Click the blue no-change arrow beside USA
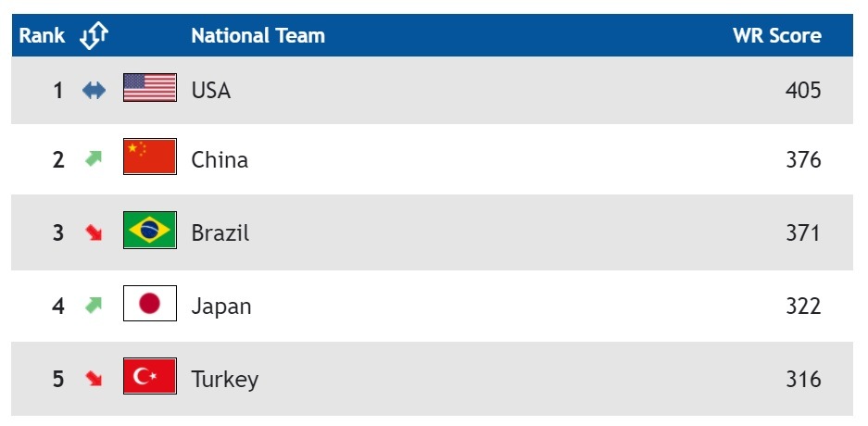868x426 pixels. pyautogui.click(x=94, y=91)
